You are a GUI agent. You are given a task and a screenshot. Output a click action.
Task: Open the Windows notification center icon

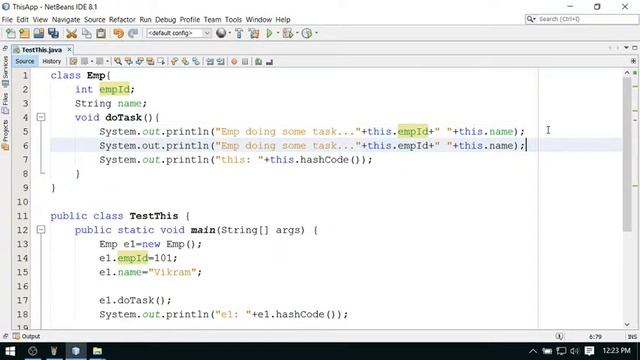click(589, 351)
